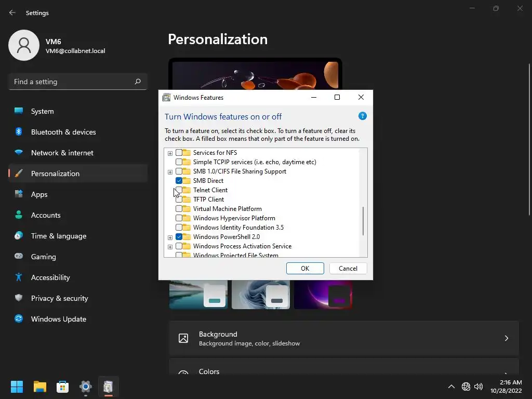Click the Accounts person icon in sidebar

click(x=19, y=215)
